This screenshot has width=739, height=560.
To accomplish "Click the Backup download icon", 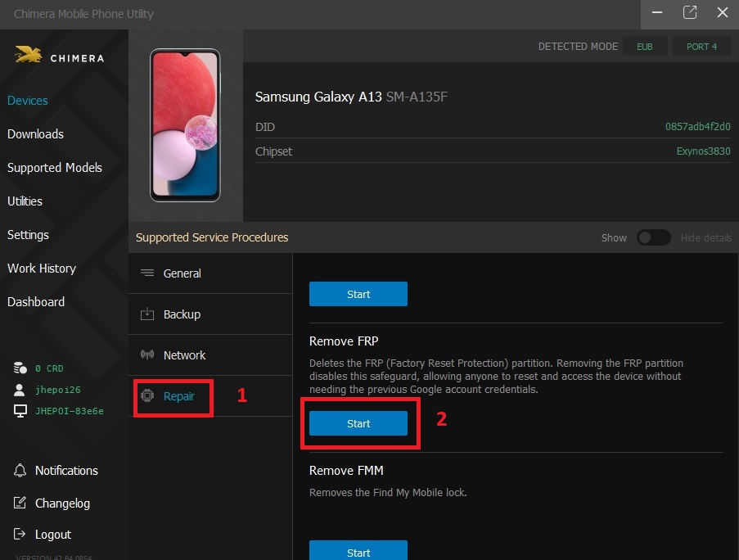I will 147,314.
